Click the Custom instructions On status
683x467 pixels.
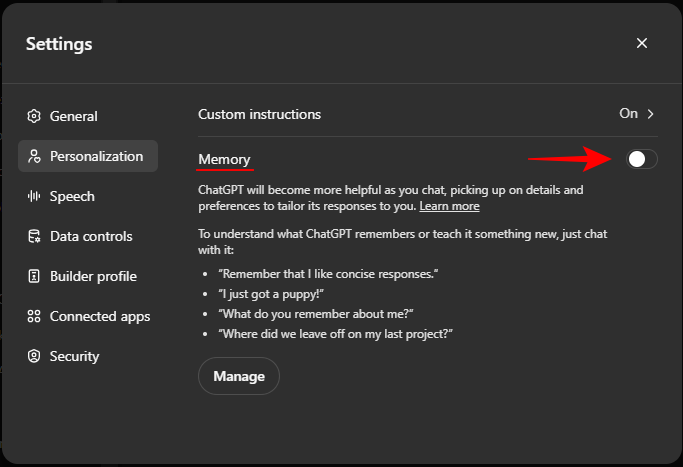(628, 114)
